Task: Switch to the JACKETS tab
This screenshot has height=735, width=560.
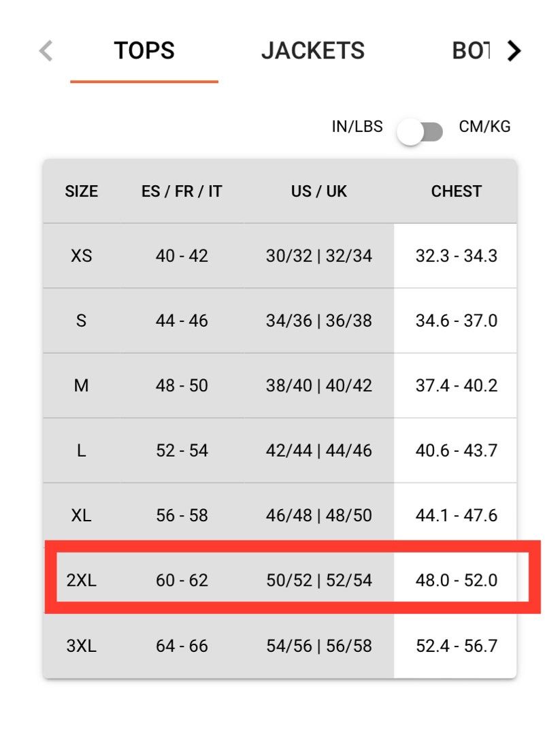Action: tap(312, 50)
